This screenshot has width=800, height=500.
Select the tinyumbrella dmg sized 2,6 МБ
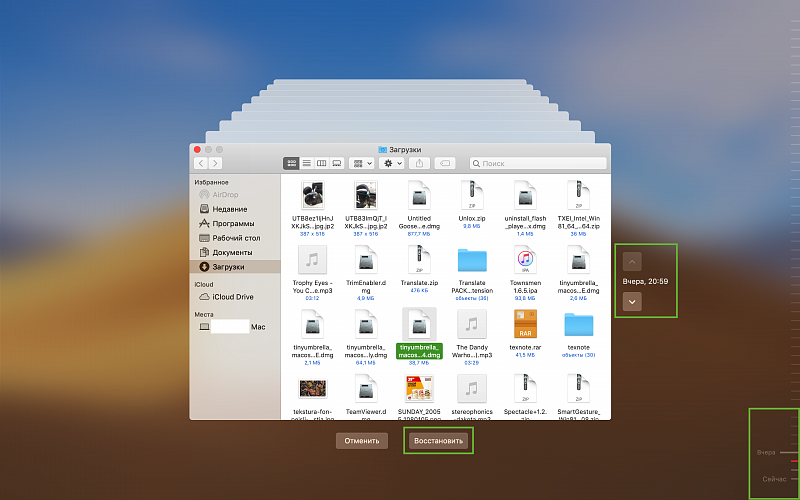(579, 260)
